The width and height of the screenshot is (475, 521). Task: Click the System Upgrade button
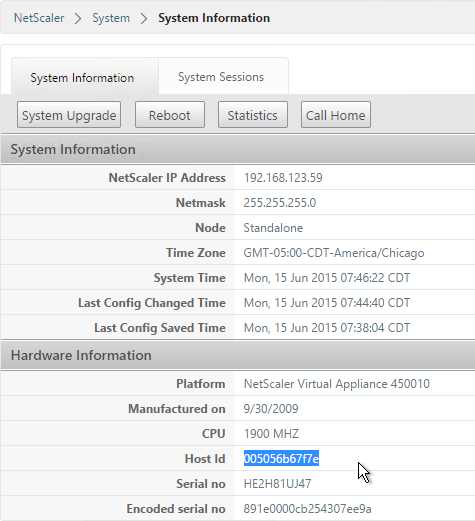[69, 115]
